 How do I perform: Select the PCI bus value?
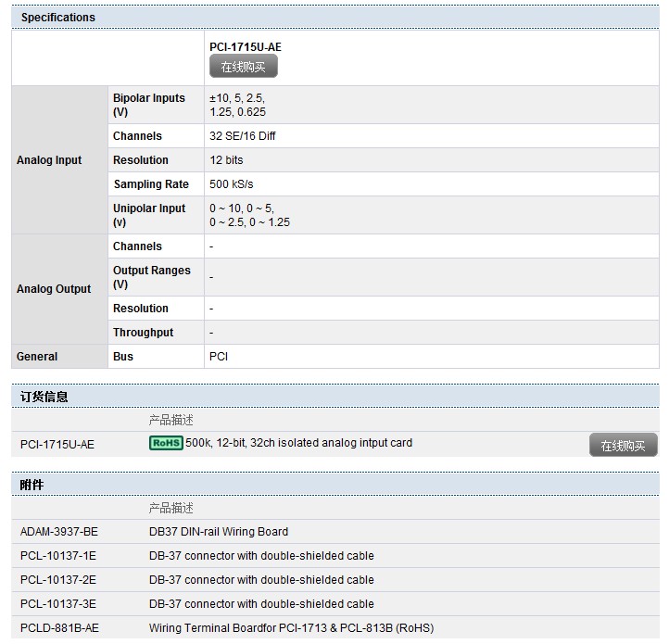[219, 357]
